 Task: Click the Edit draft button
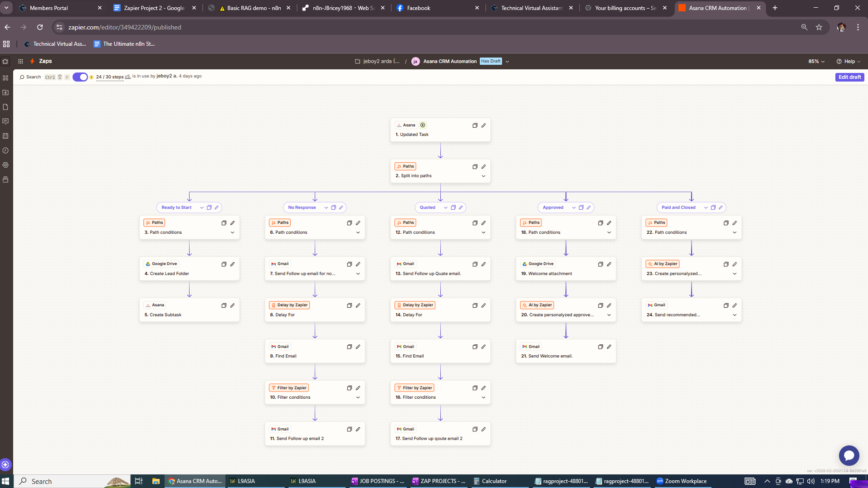tap(849, 77)
